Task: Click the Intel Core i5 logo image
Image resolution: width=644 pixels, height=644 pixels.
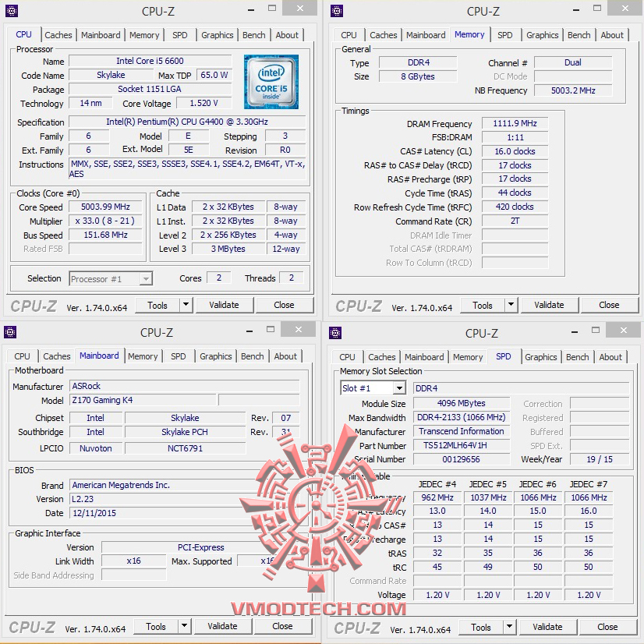Action: [x=271, y=82]
